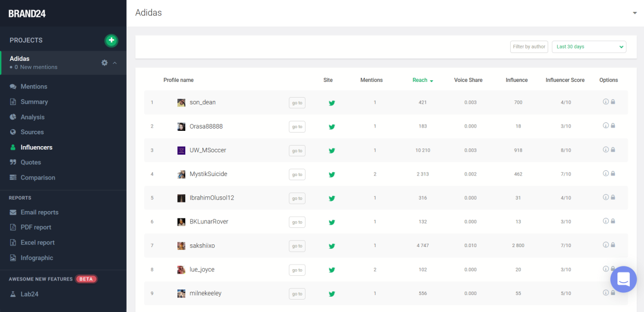Show info icon for sakshiixo row
644x312 pixels.
pos(606,245)
